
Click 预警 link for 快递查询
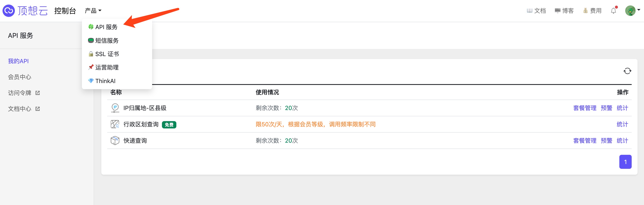coord(606,140)
